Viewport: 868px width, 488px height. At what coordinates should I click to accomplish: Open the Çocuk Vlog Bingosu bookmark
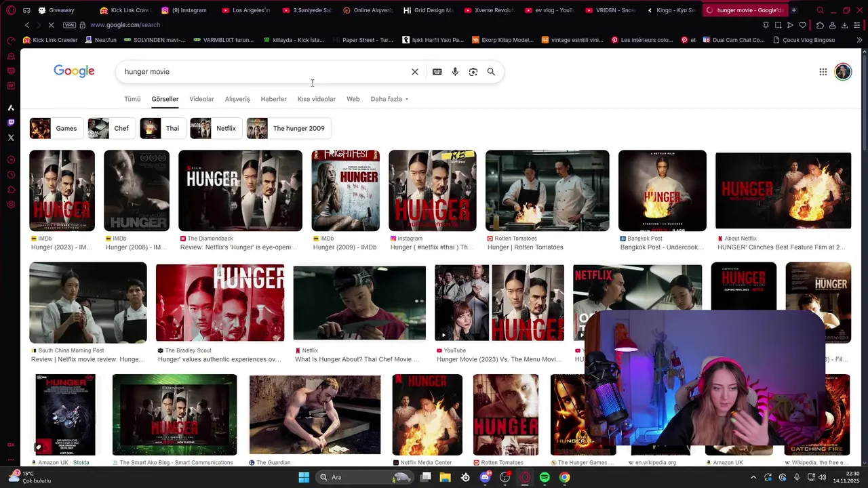point(804,40)
